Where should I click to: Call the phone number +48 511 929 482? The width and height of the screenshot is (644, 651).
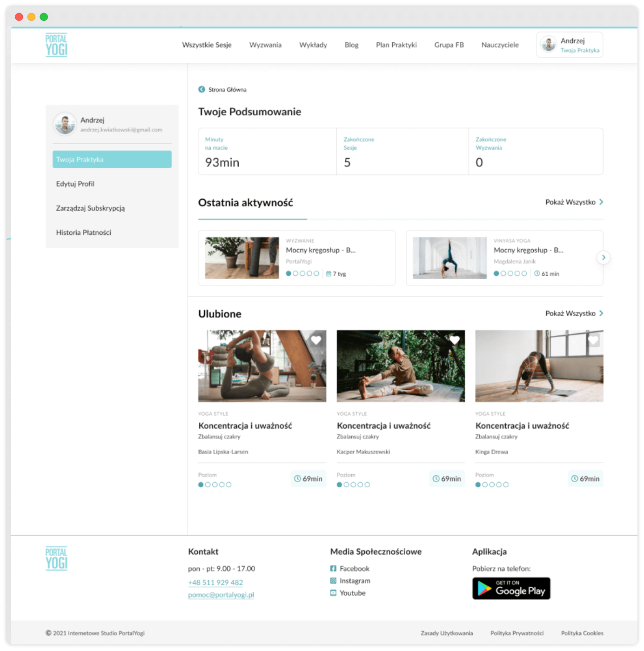tap(215, 582)
